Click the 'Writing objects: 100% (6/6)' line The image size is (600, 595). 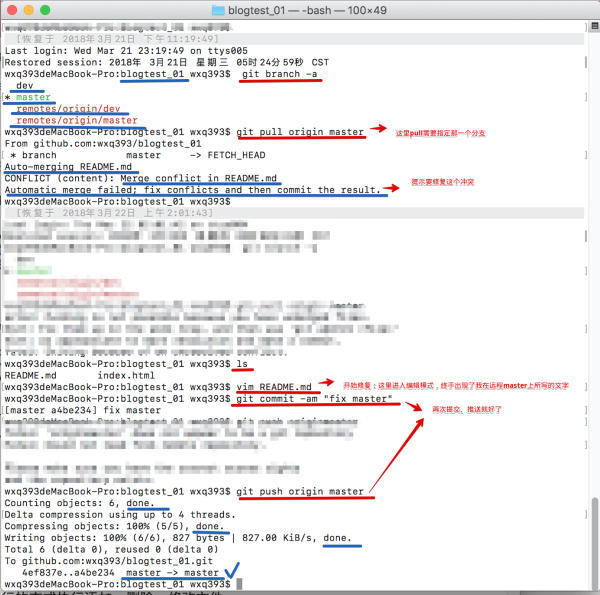178,538
